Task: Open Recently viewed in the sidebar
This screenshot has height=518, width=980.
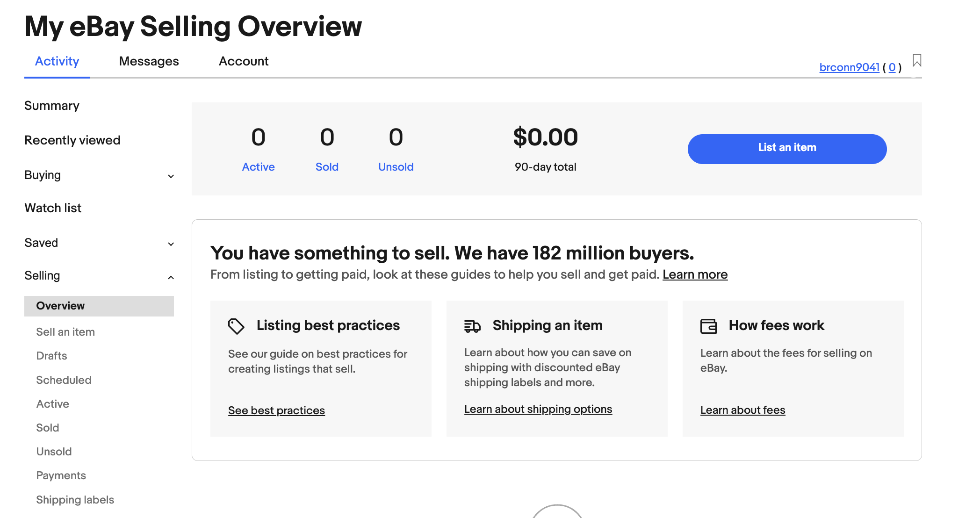Action: 72,140
